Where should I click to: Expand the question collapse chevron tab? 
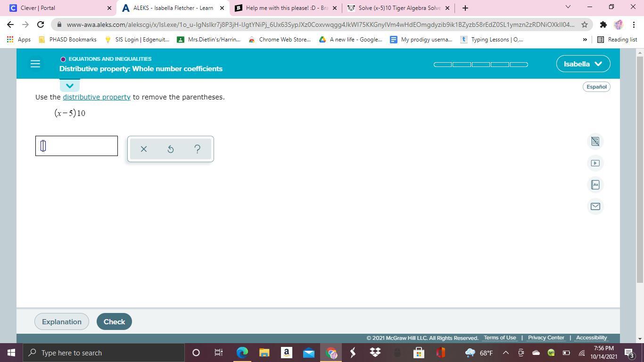pos(70,86)
